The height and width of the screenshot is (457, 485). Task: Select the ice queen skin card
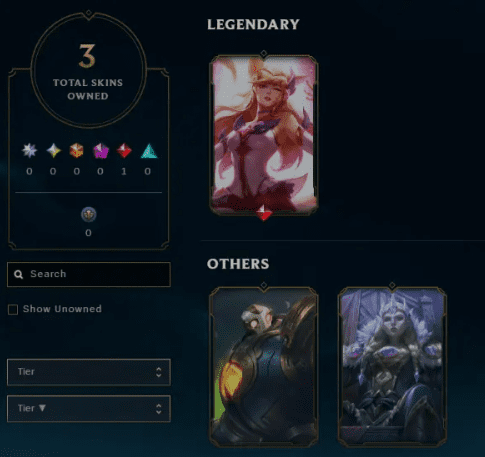pos(392,366)
